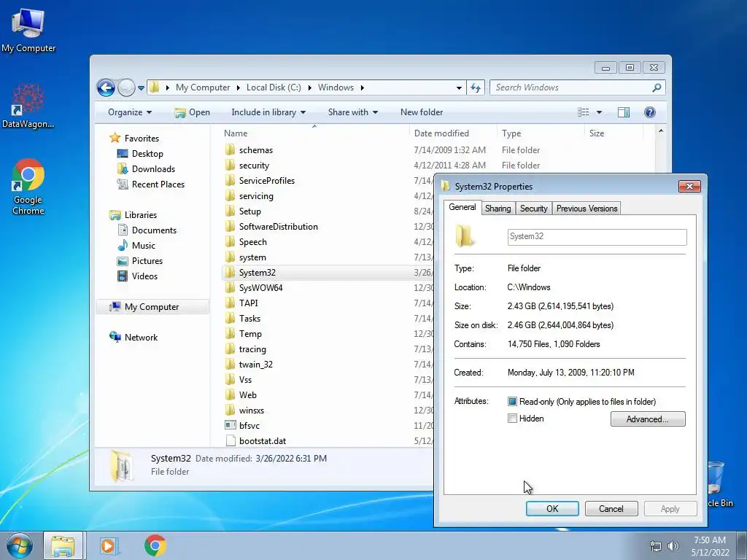This screenshot has width=747, height=560.
Task: Open the Documents library
Action: [154, 230]
